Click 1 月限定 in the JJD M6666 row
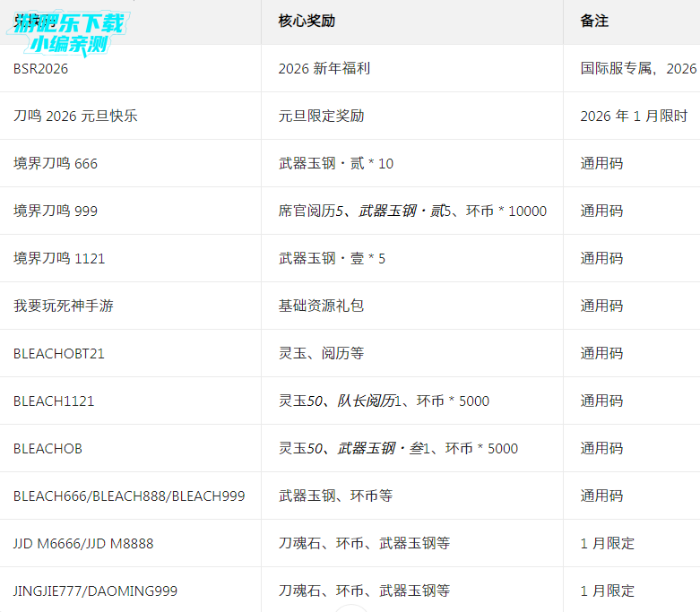 pos(607,543)
